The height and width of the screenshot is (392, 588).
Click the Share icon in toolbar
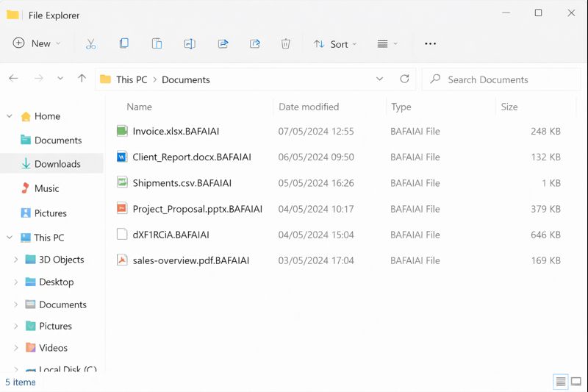tap(223, 44)
